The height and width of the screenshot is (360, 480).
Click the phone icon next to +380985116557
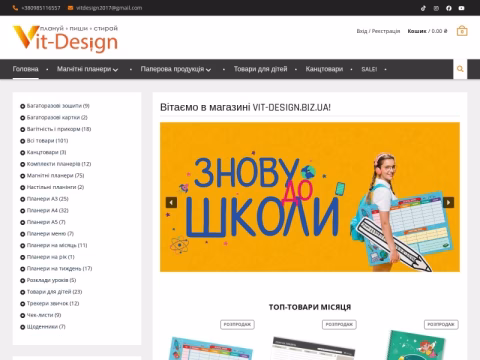(15, 8)
